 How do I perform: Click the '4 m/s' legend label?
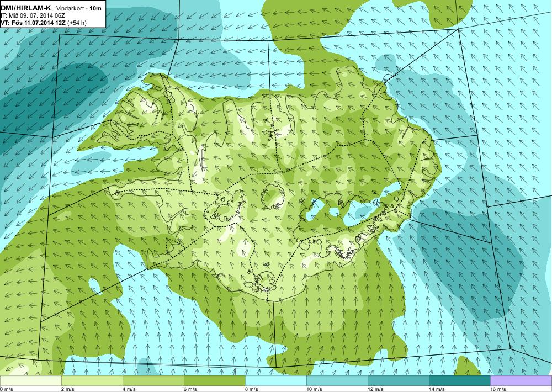point(129,389)
